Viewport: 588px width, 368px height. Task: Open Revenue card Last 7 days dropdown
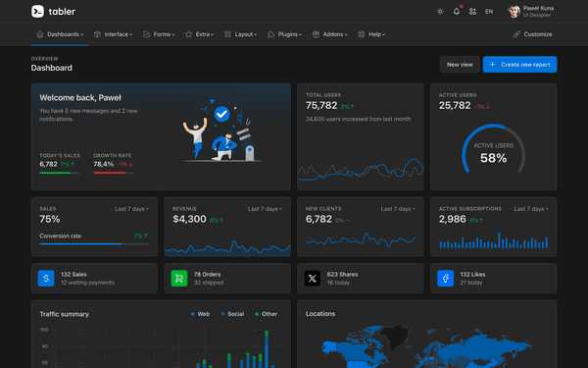[265, 209]
